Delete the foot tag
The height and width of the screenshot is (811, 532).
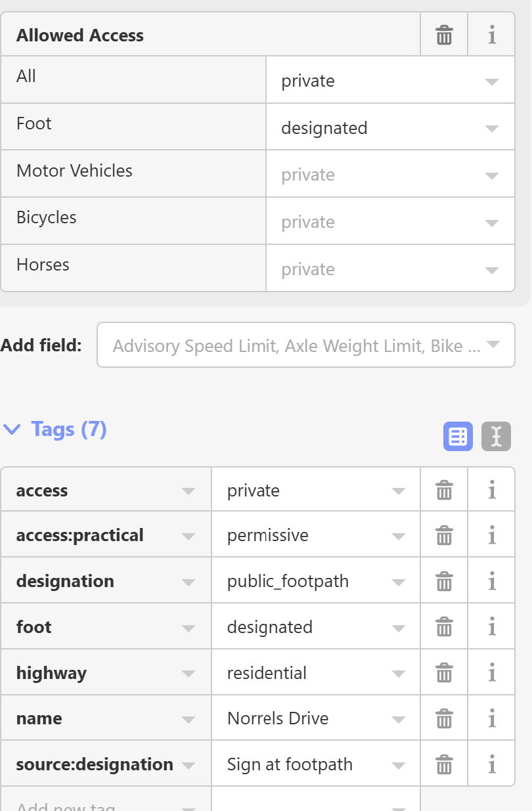(x=444, y=627)
